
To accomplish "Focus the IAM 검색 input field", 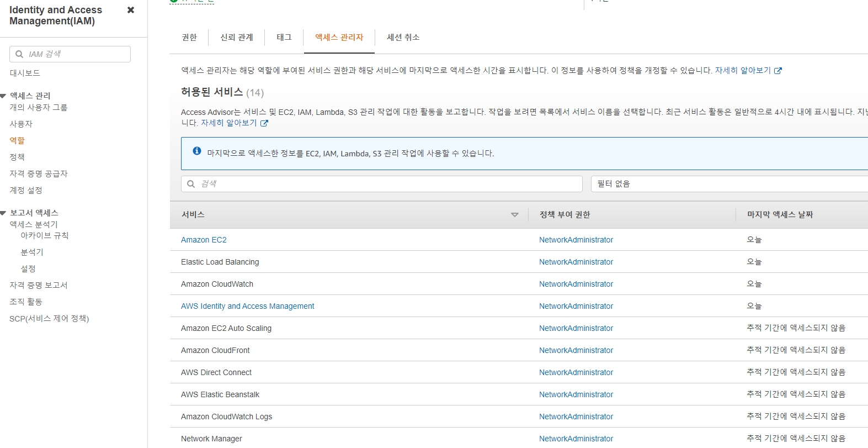I will tap(70, 54).
